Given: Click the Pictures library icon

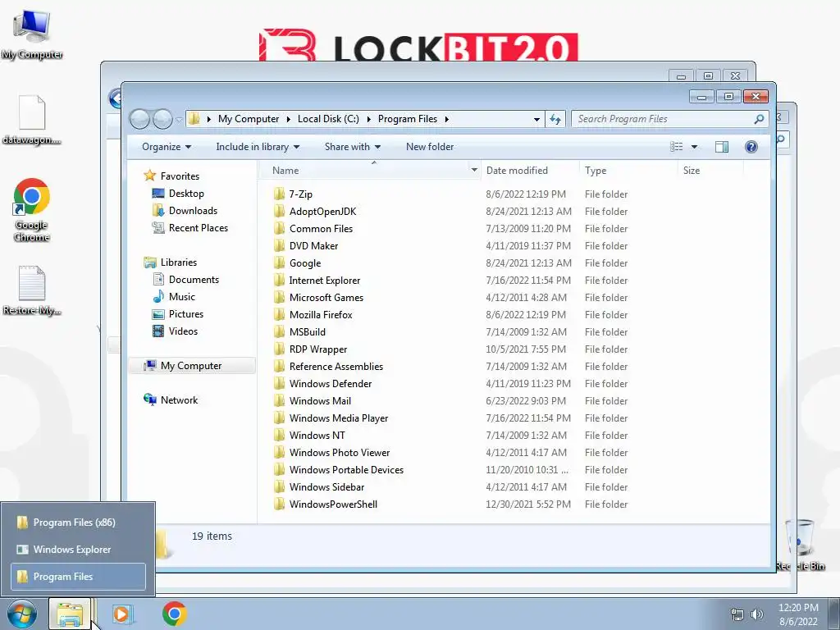Looking at the screenshot, I should (158, 314).
